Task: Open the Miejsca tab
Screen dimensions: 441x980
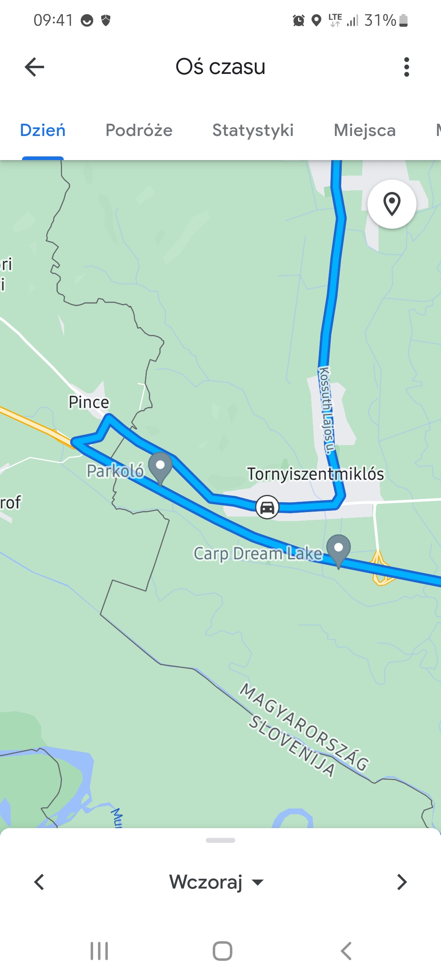Action: (x=365, y=130)
